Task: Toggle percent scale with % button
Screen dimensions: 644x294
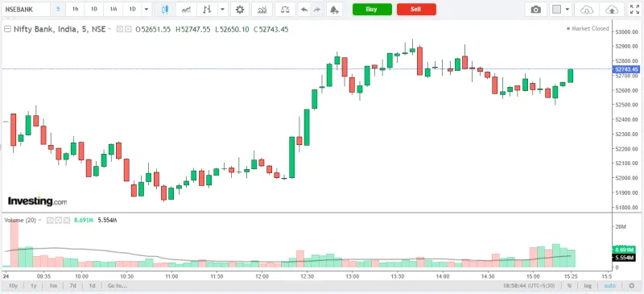Action: 570,285
